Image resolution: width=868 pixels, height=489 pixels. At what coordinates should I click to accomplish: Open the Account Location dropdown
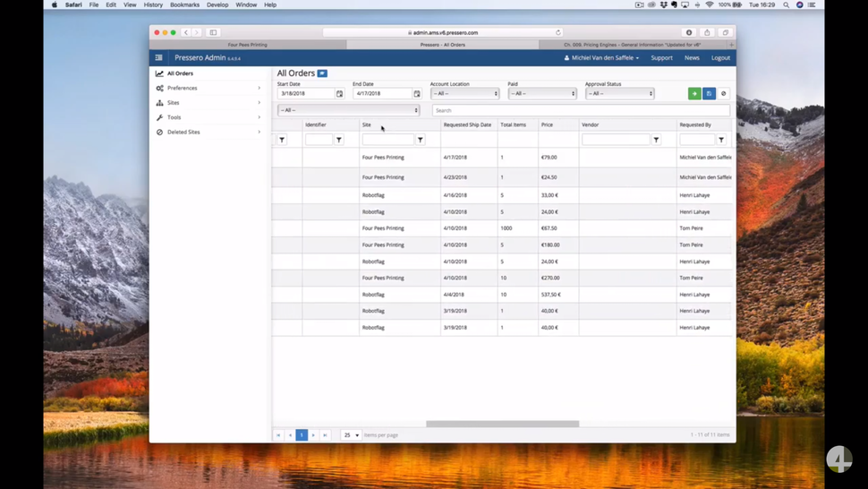coord(465,94)
